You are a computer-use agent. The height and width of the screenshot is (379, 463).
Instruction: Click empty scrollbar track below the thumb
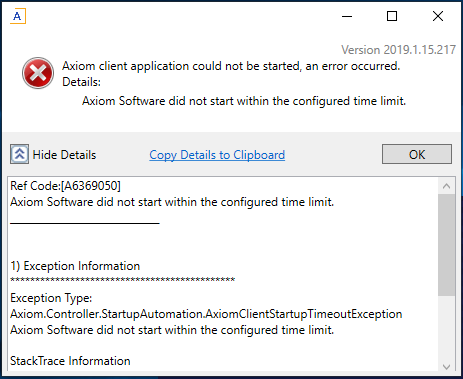(x=447, y=328)
